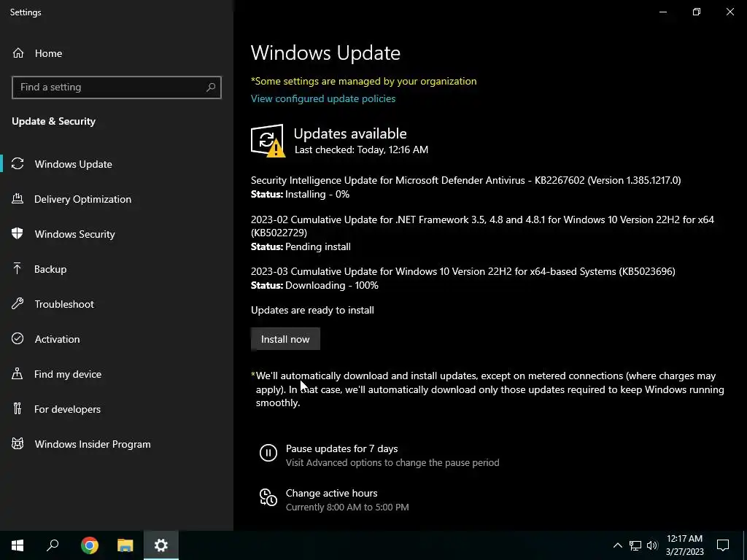Click the Activation checkmark circle icon
747x560 pixels.
(x=18, y=338)
